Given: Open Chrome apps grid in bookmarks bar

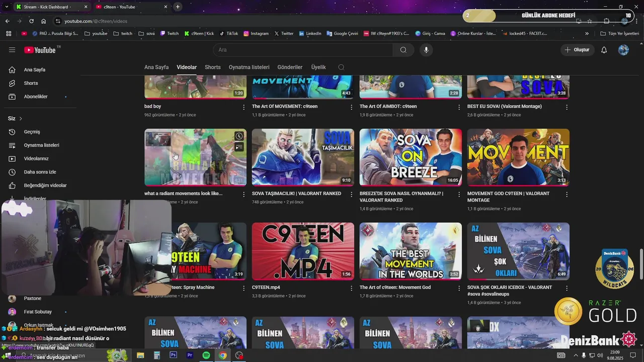Looking at the screenshot, I should (9, 34).
